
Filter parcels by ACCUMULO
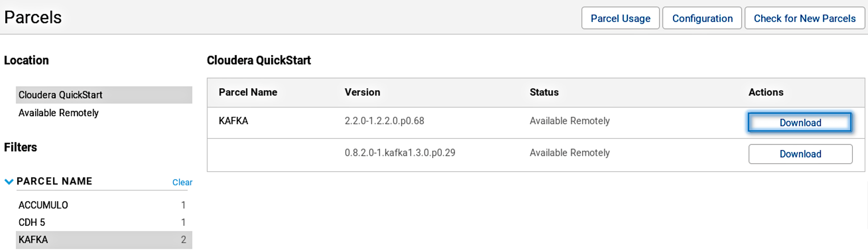[104, 205]
